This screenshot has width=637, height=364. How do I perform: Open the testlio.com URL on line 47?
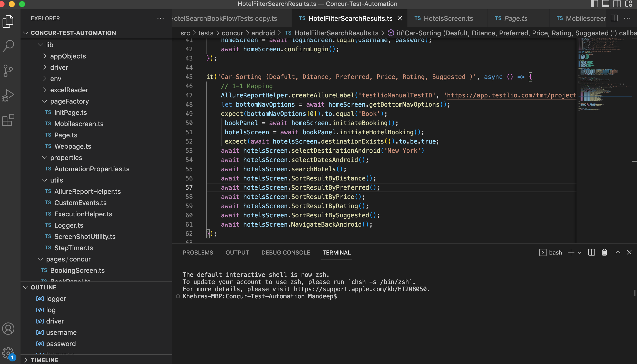click(x=510, y=95)
